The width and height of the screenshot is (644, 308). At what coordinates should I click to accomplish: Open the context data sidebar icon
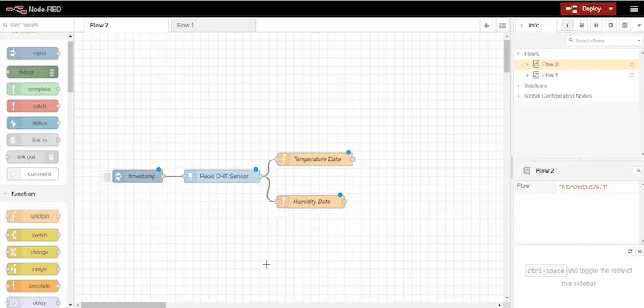tap(625, 26)
